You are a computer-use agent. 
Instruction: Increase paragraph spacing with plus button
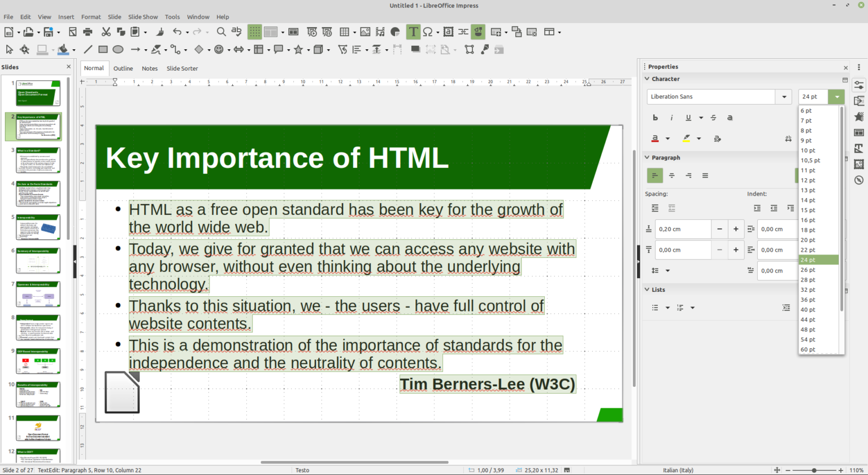pyautogui.click(x=736, y=229)
